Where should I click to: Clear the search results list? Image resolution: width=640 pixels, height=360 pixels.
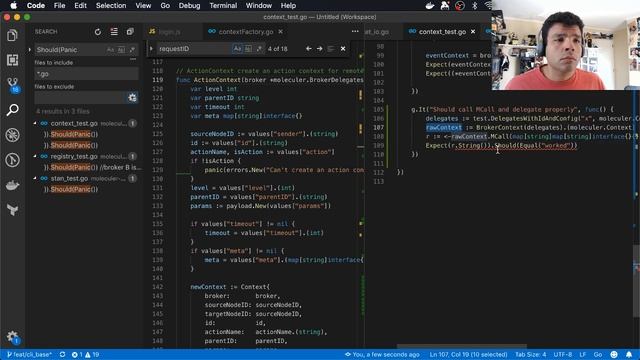[x=114, y=32]
